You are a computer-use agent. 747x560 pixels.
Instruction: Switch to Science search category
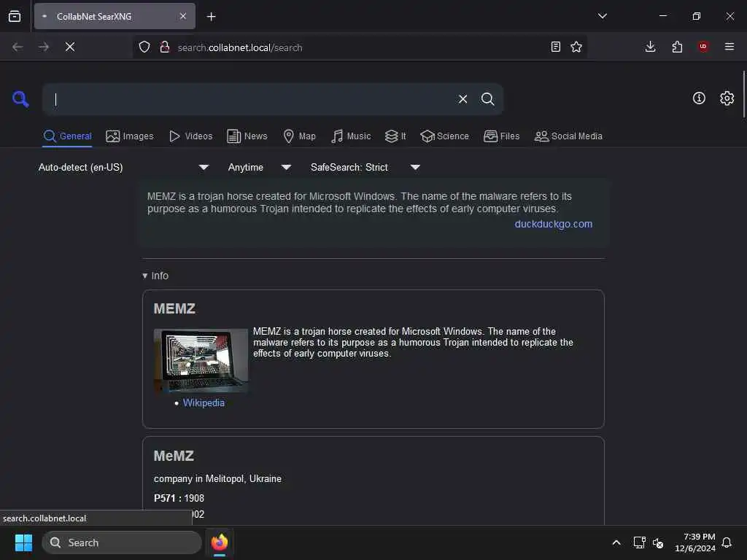[444, 136]
